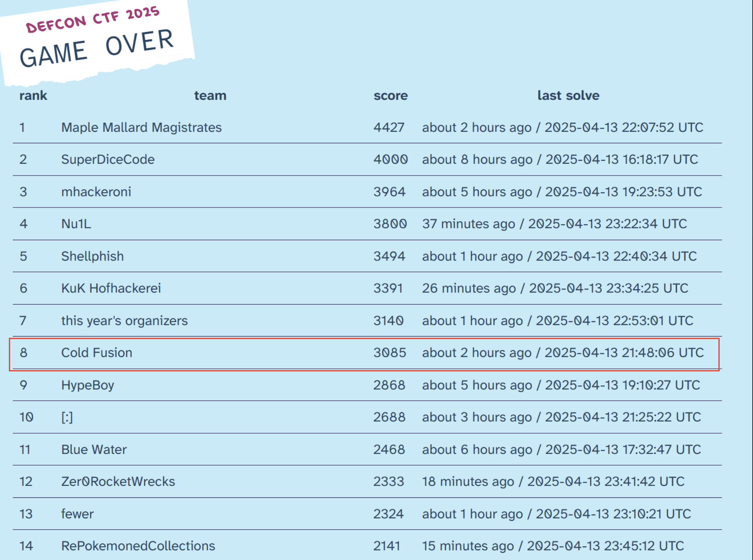The width and height of the screenshot is (753, 560).
Task: Click the "DEFCON CTF 2025" banner title
Action: coord(92,19)
